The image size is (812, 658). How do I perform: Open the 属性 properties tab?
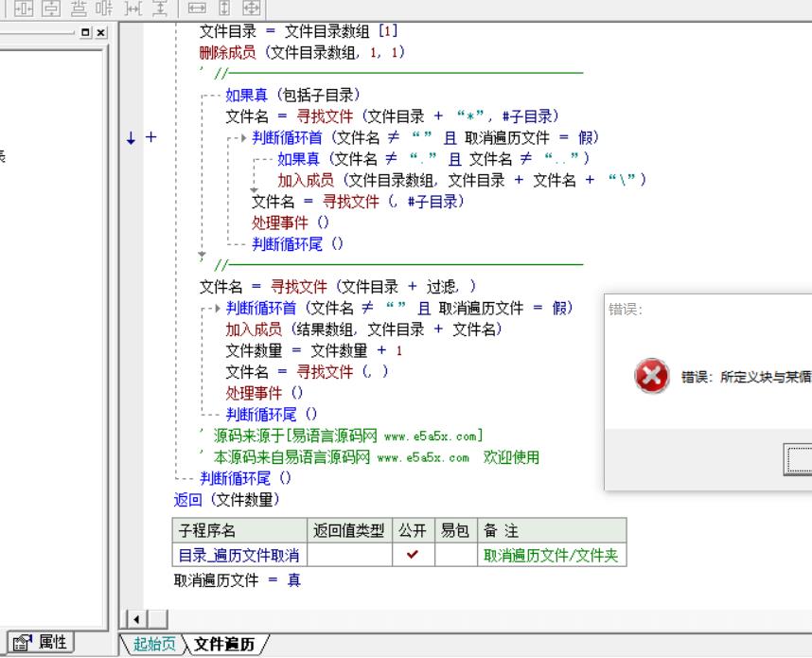click(41, 643)
